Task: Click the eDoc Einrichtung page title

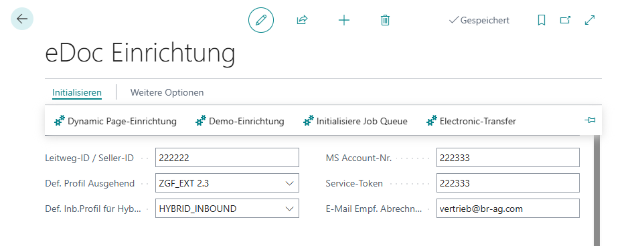Action: tap(140, 53)
